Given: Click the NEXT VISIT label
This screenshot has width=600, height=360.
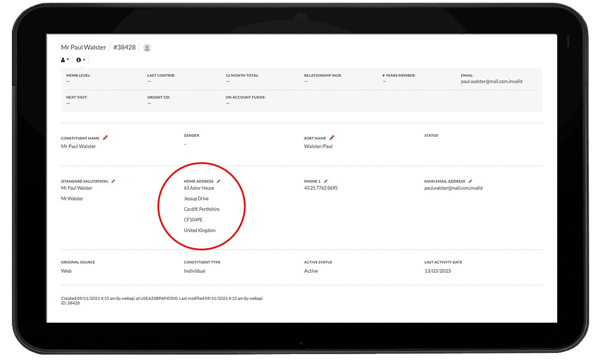Looking at the screenshot, I should 77,98.
